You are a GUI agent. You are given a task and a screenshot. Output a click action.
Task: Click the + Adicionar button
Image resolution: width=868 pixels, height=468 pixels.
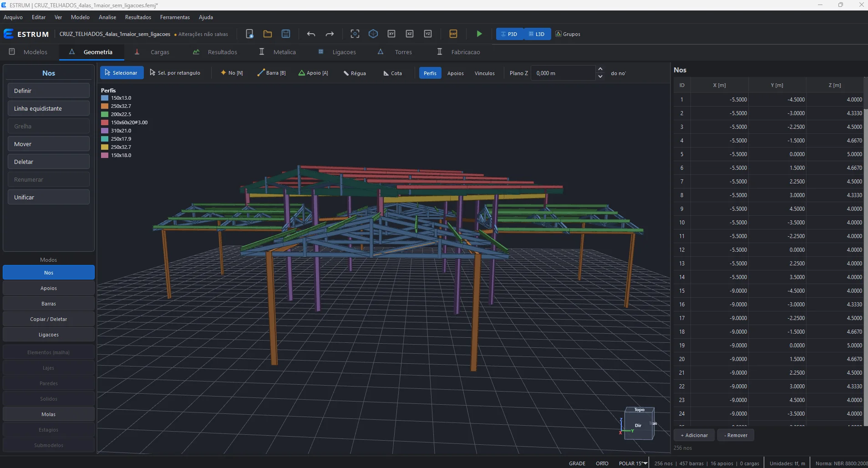click(694, 435)
